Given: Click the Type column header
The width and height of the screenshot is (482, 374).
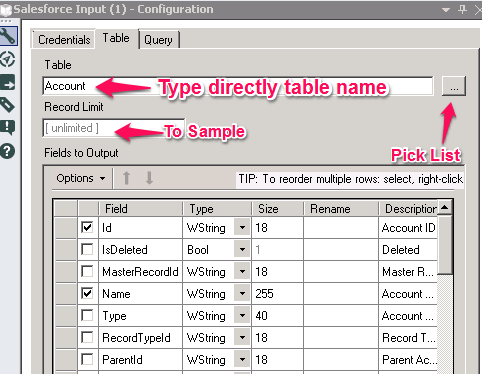Looking at the screenshot, I should pos(217,209).
